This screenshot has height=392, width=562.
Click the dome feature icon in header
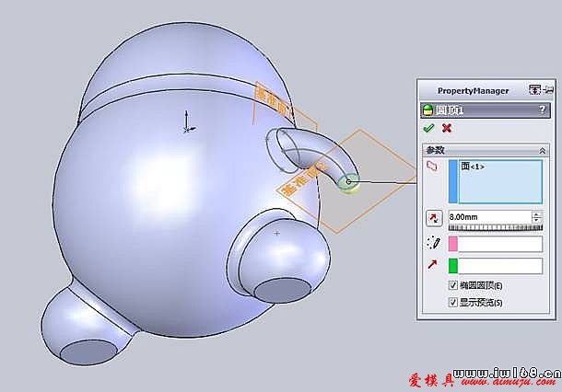click(x=427, y=109)
